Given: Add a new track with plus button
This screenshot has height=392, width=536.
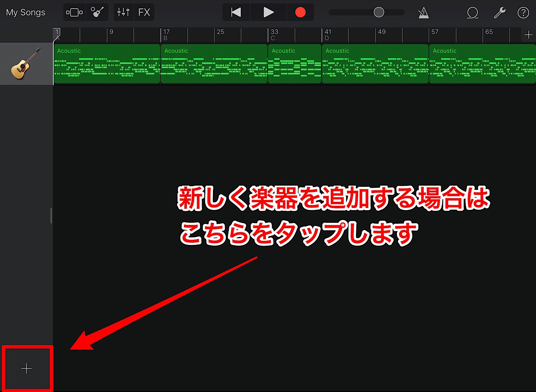Looking at the screenshot, I should (x=26, y=369).
